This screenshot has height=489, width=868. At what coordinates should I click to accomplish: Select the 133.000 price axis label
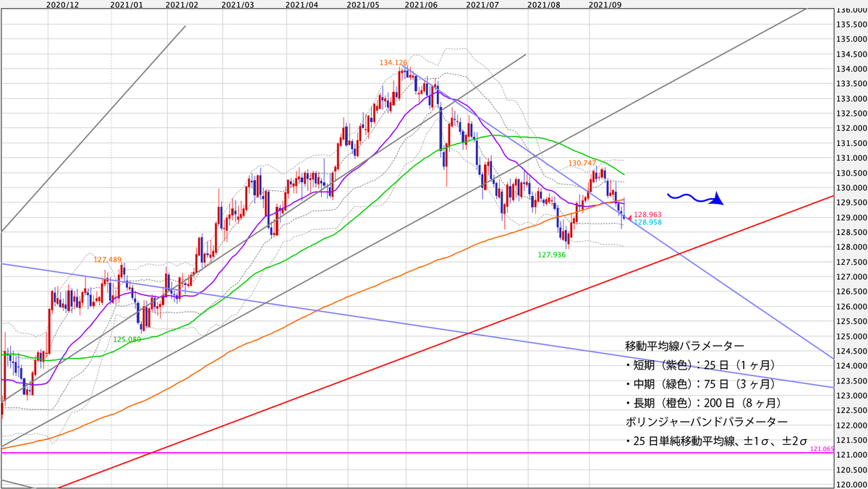pos(851,99)
